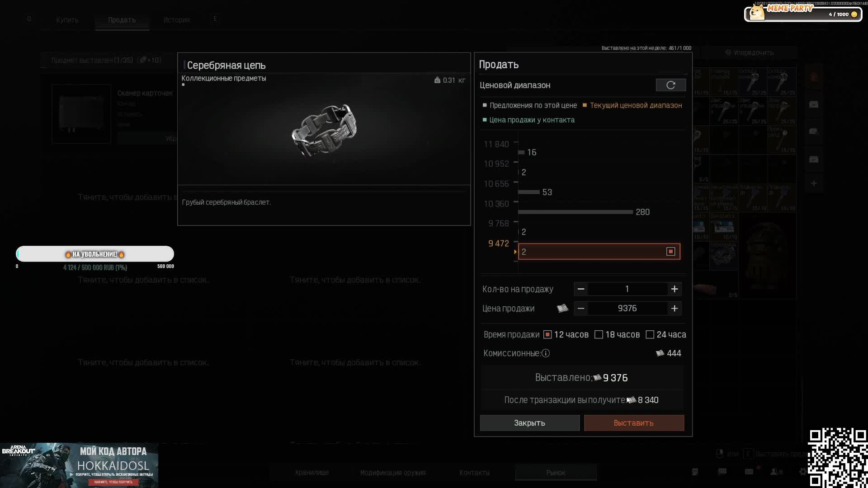Select the 10 360 price bar with 280 offers
The width and height of the screenshot is (868, 488).
tap(575, 212)
